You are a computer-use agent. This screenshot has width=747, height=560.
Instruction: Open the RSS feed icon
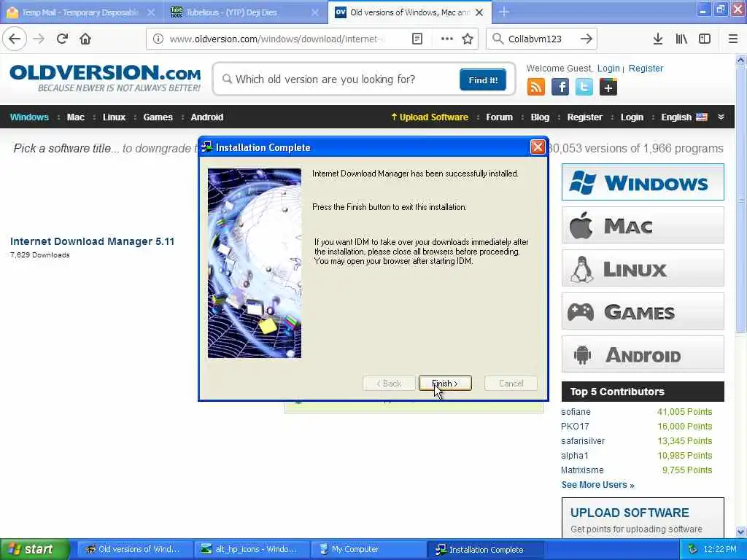(536, 87)
